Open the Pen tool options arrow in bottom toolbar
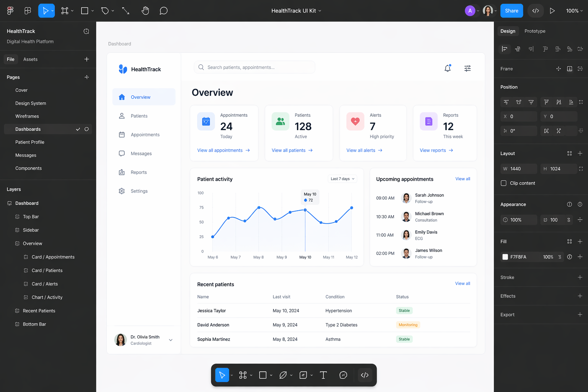 (291, 375)
